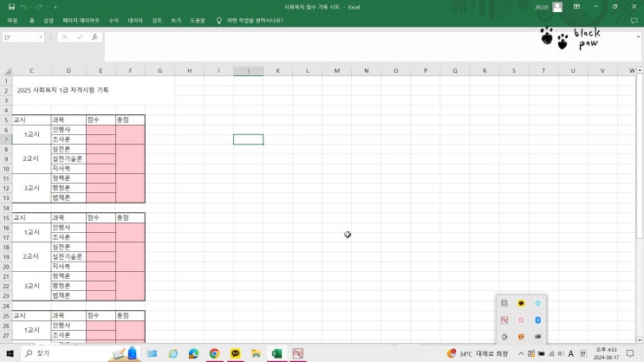Click the Cancel (X) formula bar icon
Viewport: 644px width, 362px height.
[64, 37]
